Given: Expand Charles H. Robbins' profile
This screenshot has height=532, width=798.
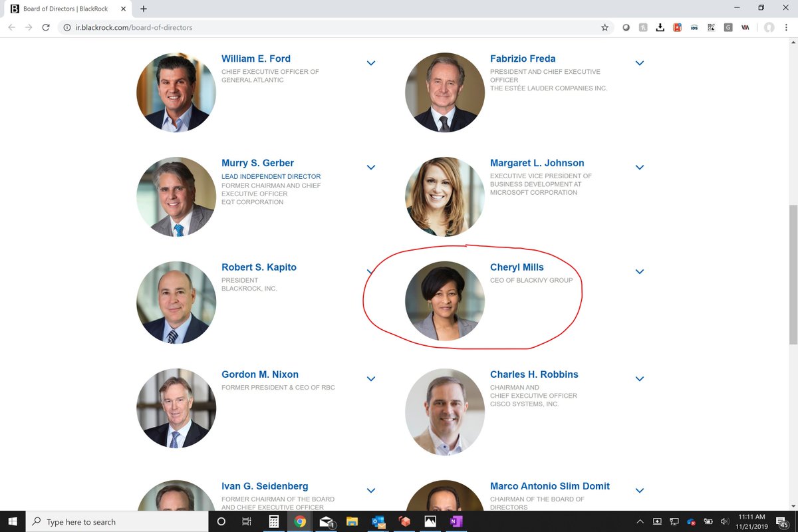Looking at the screenshot, I should 640,379.
